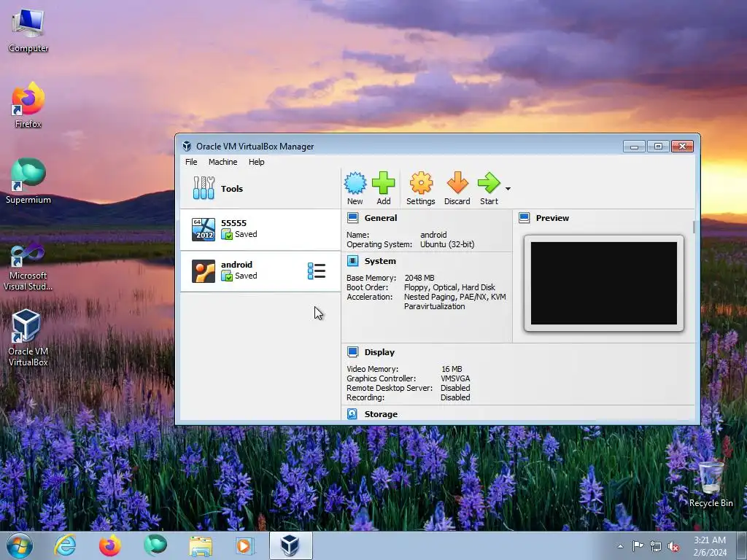
Task: Click the black VM preview thumbnail
Action: (x=603, y=284)
